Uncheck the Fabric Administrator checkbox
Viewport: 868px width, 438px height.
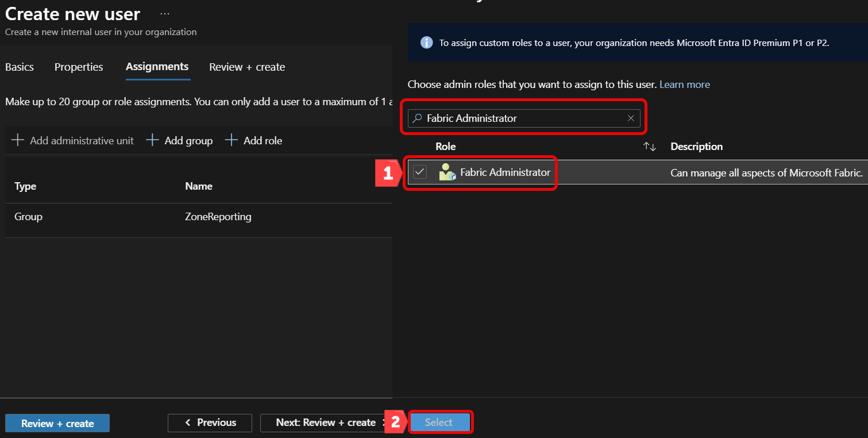point(420,172)
